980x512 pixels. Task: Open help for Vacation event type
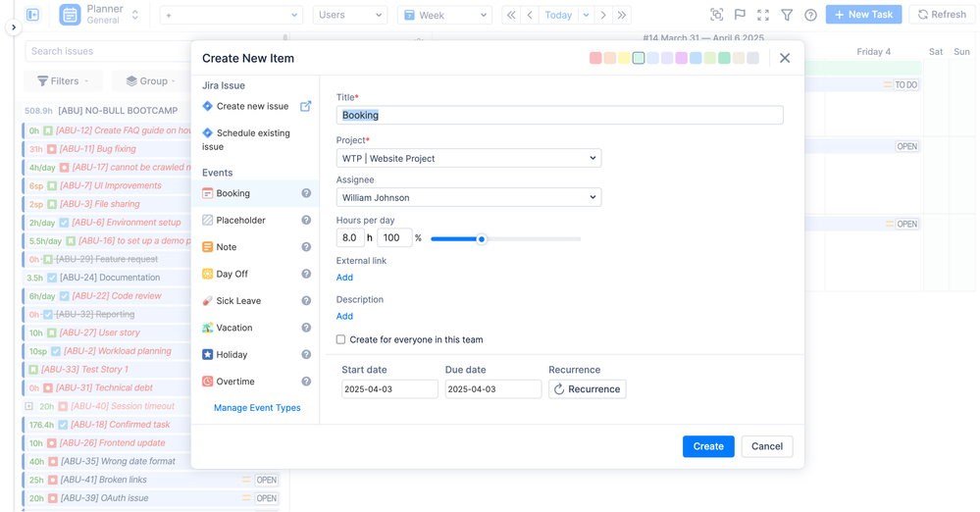click(x=306, y=328)
